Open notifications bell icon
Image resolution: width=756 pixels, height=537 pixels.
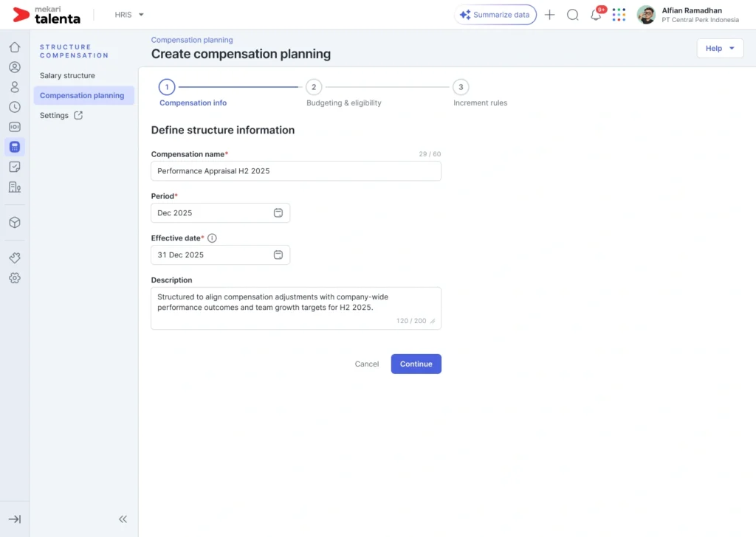(596, 15)
